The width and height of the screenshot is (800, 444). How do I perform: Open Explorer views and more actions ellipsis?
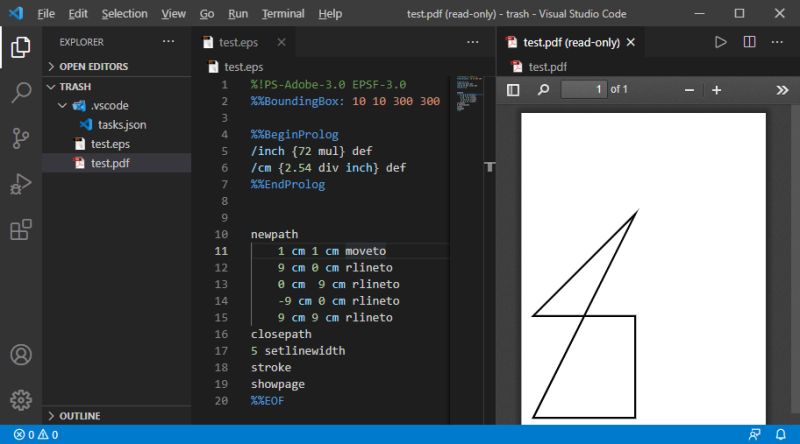tap(168, 42)
